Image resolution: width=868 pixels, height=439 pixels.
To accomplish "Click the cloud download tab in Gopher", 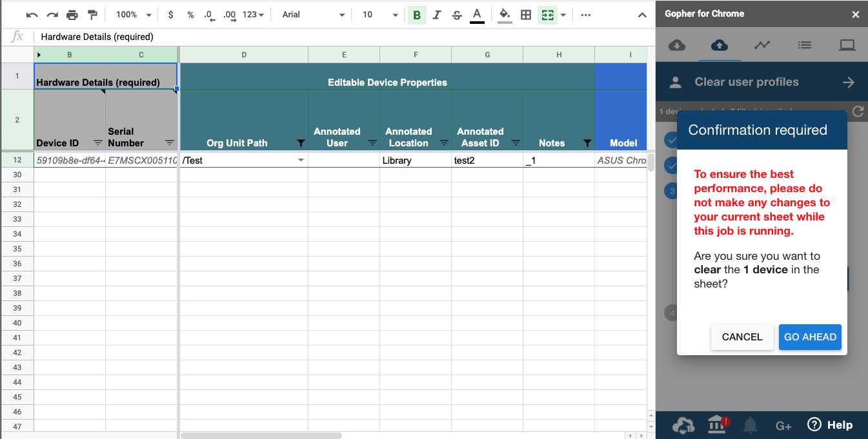I will pyautogui.click(x=677, y=45).
